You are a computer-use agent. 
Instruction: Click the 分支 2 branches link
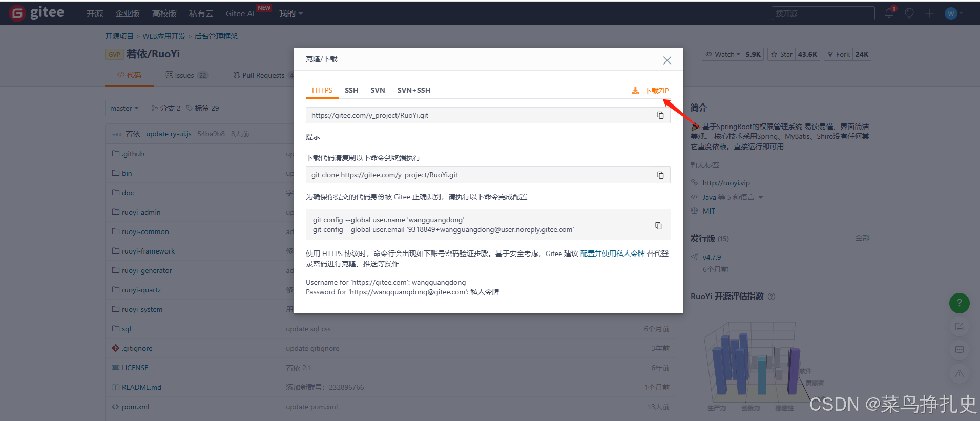166,108
